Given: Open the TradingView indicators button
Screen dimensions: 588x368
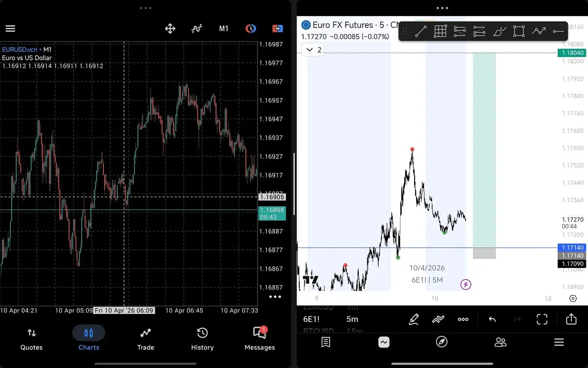Looking at the screenshot, I should pos(438,319).
